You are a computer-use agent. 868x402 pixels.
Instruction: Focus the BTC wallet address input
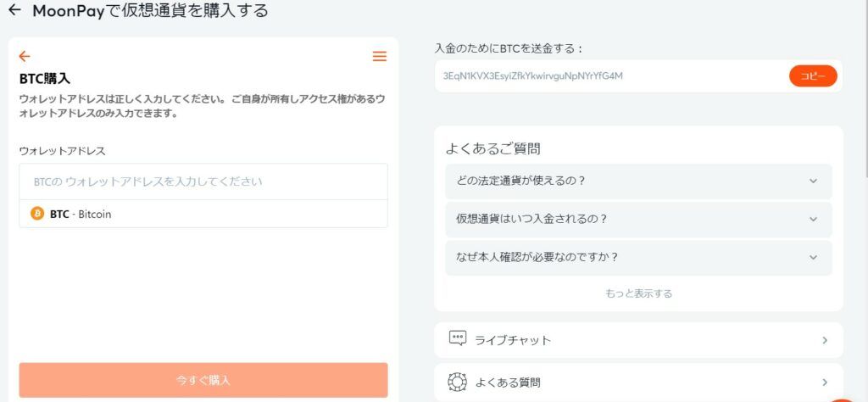click(203, 181)
